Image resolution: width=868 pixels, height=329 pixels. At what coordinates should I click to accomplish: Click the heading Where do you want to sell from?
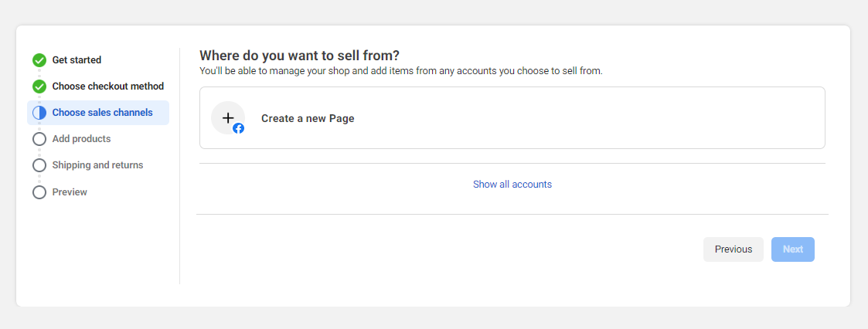tap(299, 56)
